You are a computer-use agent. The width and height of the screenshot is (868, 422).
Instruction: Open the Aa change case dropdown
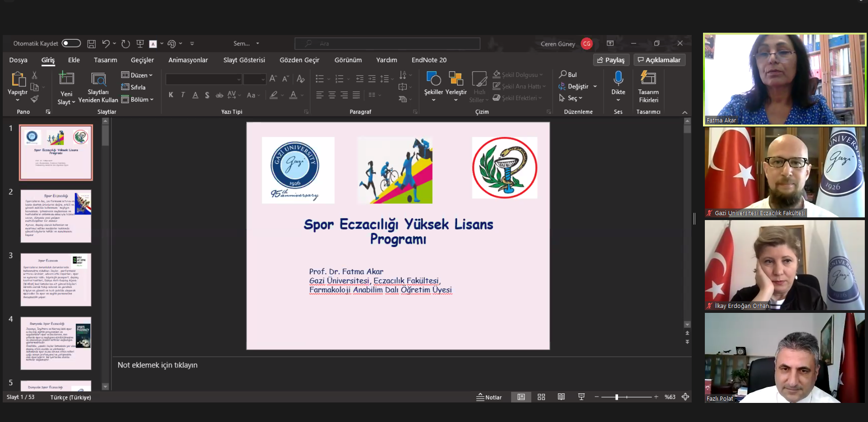[x=253, y=95]
